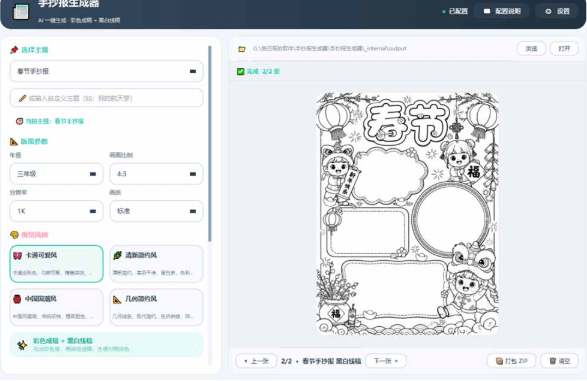587x381 pixels.
Task: Click the gear icon in 设置 button
Action: click(x=548, y=11)
